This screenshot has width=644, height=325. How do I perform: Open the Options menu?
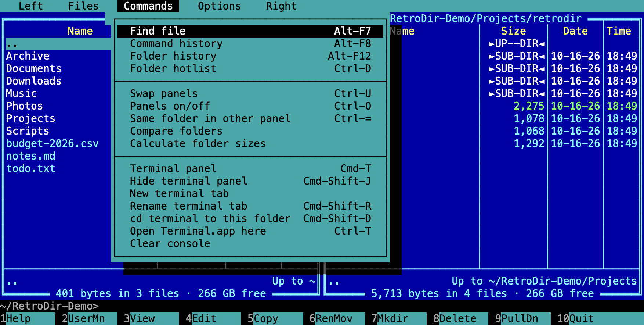[220, 6]
